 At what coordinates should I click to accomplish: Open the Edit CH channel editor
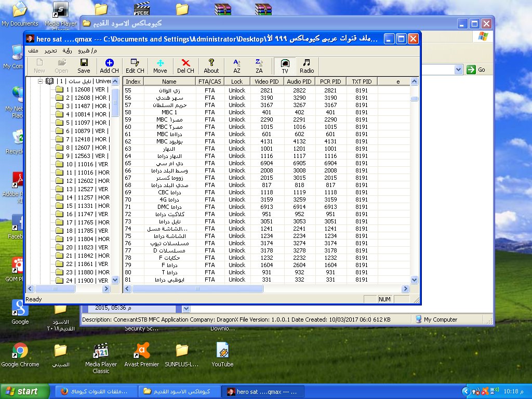point(135,66)
